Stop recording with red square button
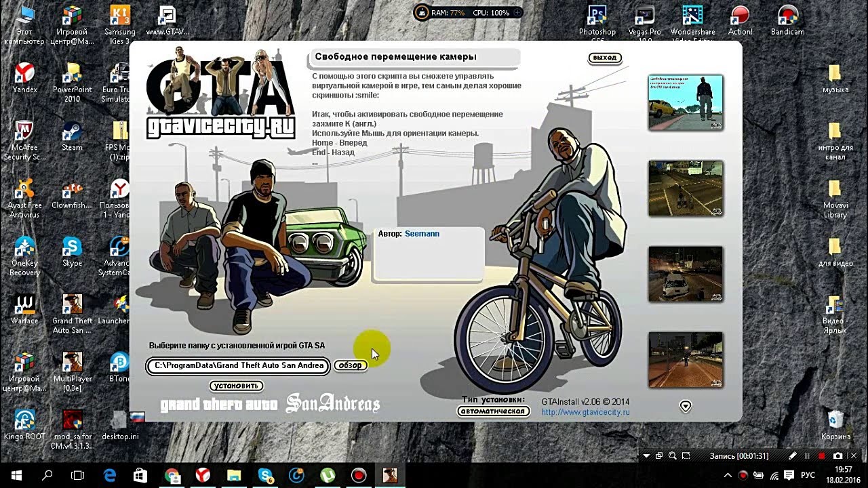 click(822, 456)
